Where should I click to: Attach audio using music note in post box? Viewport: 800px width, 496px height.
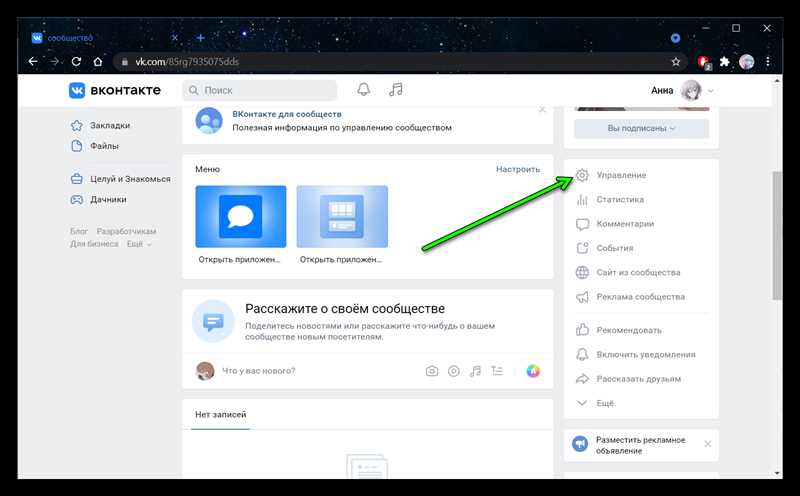(476, 371)
